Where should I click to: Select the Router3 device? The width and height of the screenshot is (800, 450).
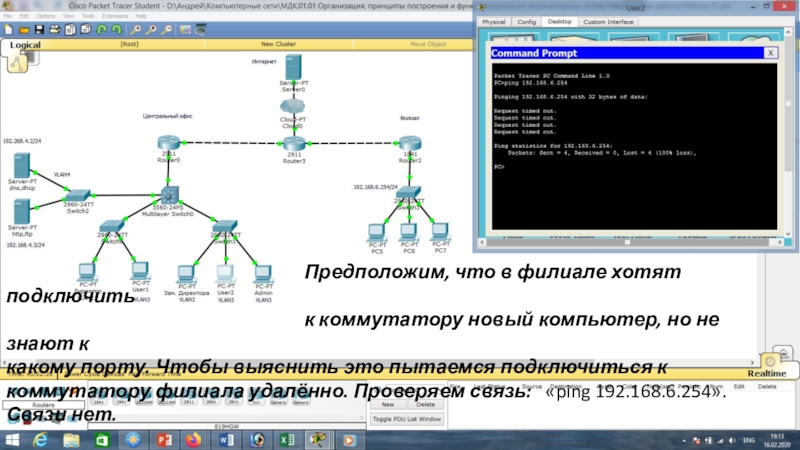pyautogui.click(x=294, y=143)
